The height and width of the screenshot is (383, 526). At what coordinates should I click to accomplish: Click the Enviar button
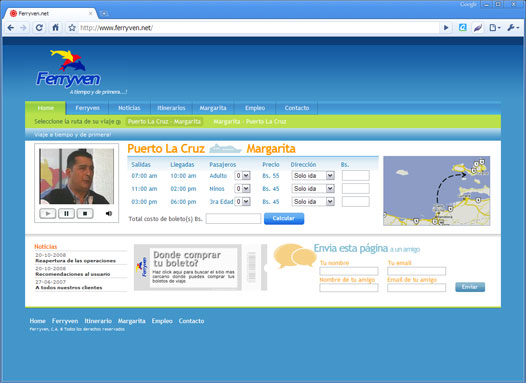click(x=470, y=287)
